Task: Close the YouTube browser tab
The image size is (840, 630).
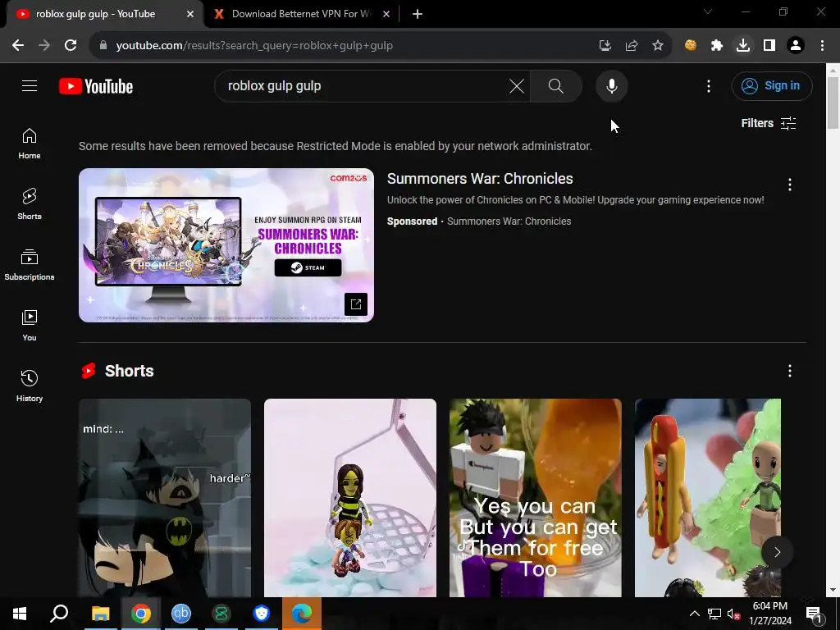Action: [x=190, y=15]
